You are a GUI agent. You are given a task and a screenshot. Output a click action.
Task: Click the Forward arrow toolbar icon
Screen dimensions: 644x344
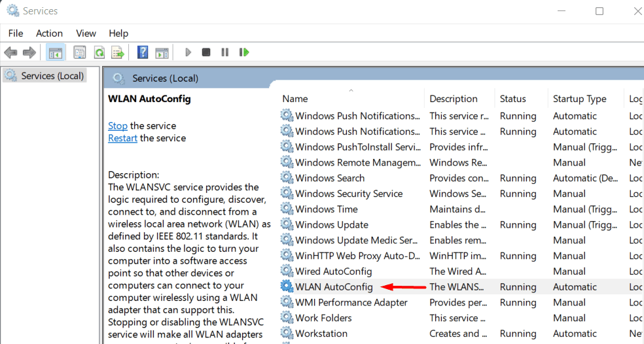(29, 52)
